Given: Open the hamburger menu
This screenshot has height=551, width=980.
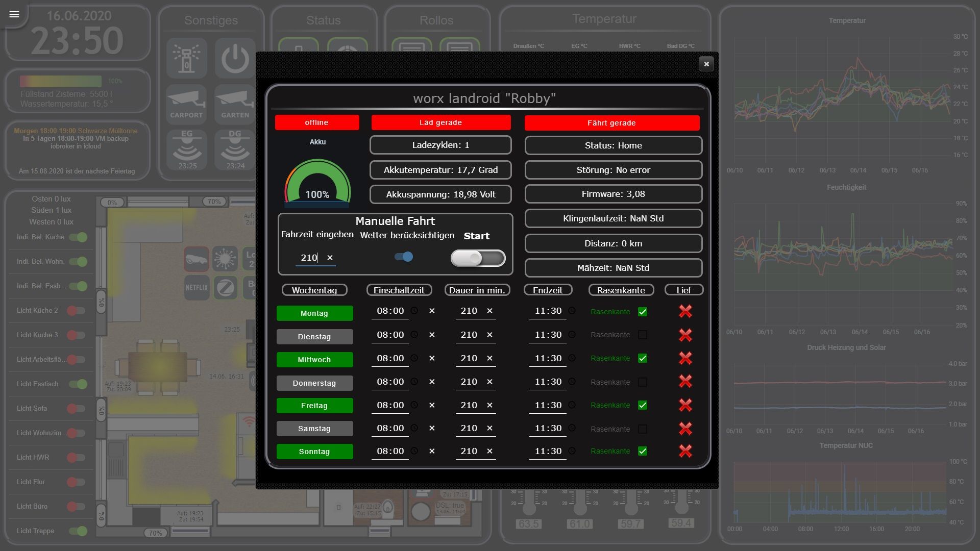Looking at the screenshot, I should coord(14,14).
